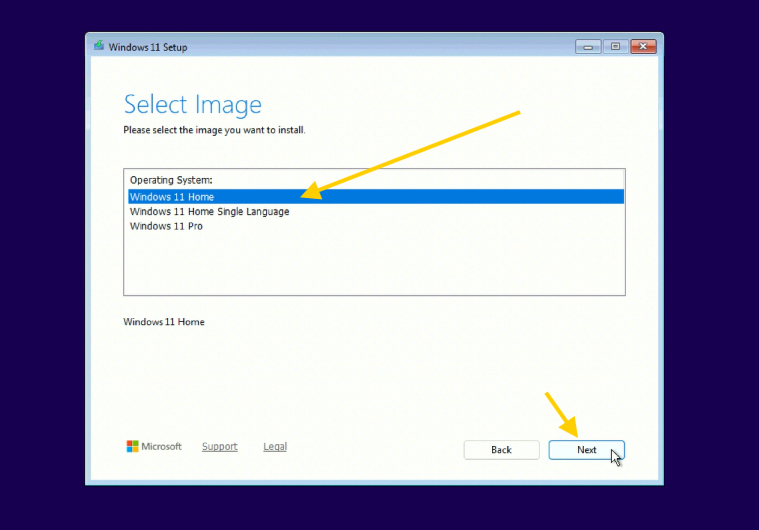This screenshot has width=759, height=530.
Task: Select Windows 11 Home Single Language
Action: coord(376,212)
